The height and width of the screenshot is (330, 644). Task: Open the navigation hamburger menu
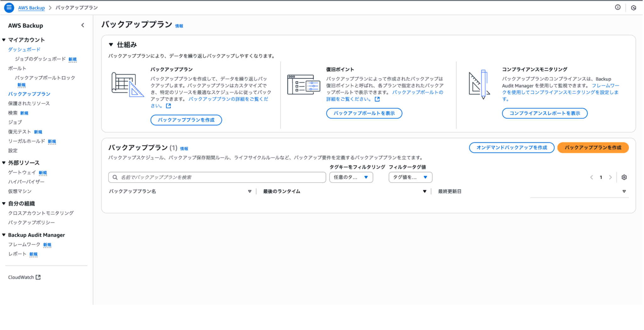(9, 8)
